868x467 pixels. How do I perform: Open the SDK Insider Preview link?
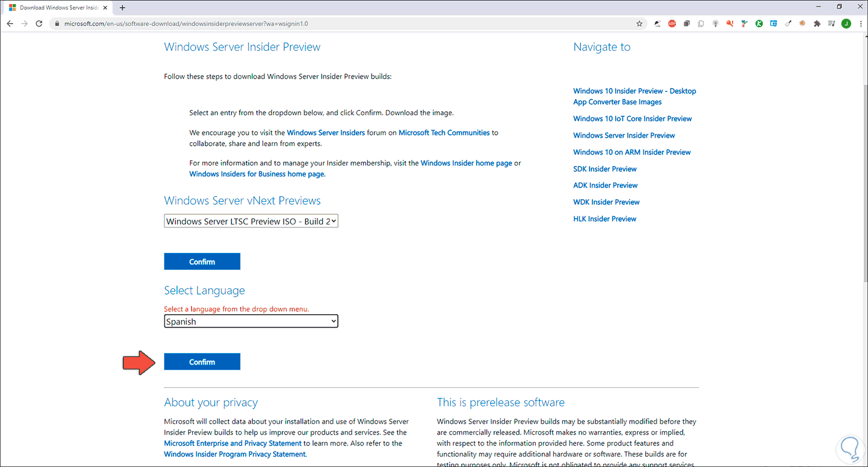(x=605, y=169)
